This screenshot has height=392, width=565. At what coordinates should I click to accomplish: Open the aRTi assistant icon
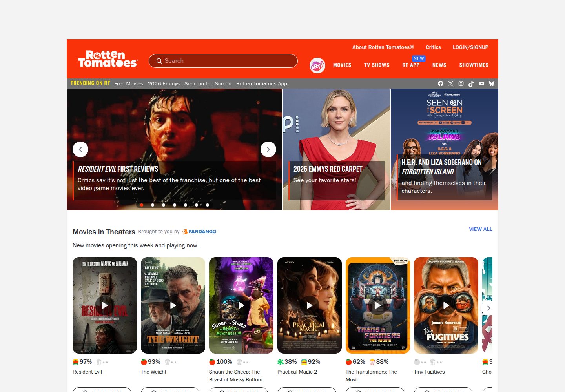point(317,65)
